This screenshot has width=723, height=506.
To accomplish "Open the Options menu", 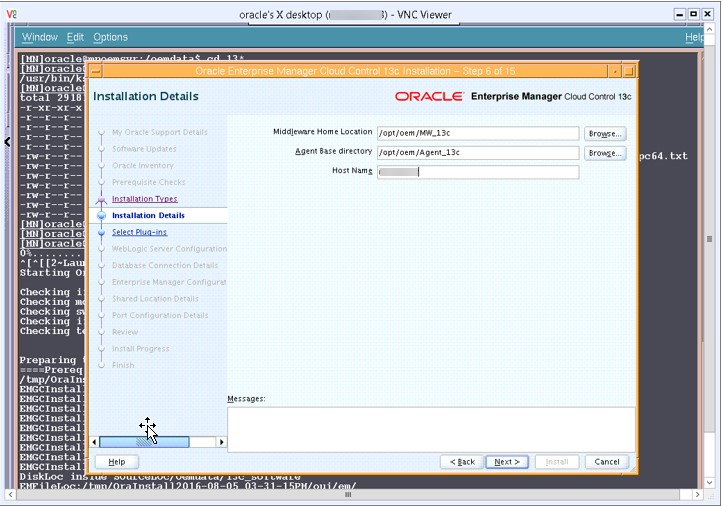I will [111, 37].
